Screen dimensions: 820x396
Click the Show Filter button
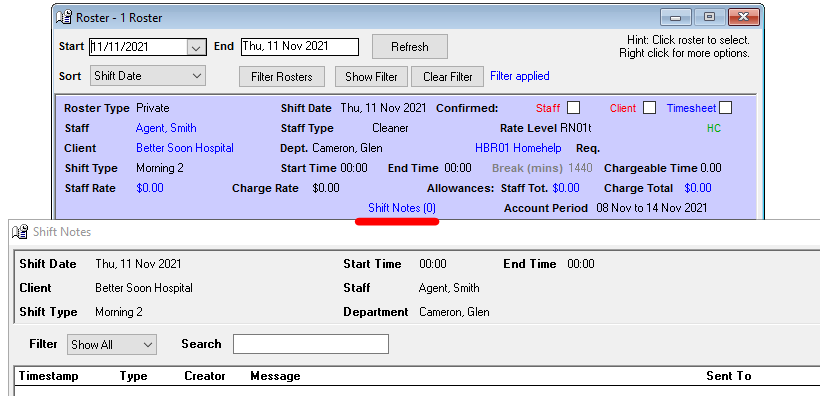(371, 76)
